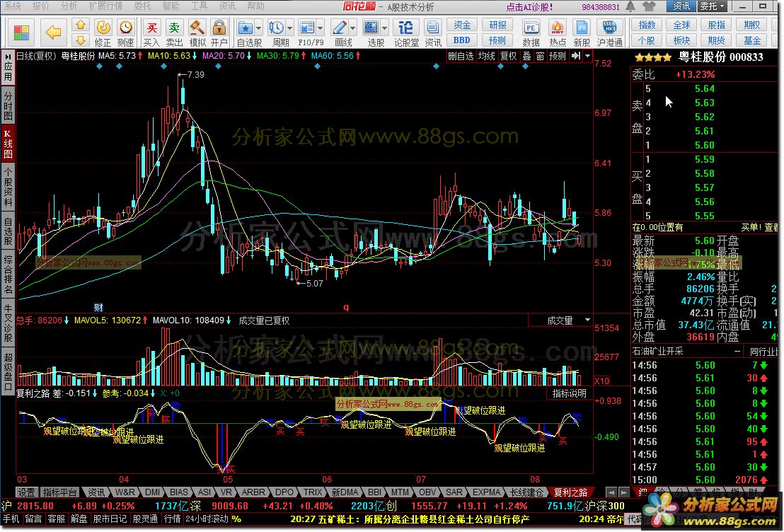Click the up arrow page icon

tap(81, 25)
